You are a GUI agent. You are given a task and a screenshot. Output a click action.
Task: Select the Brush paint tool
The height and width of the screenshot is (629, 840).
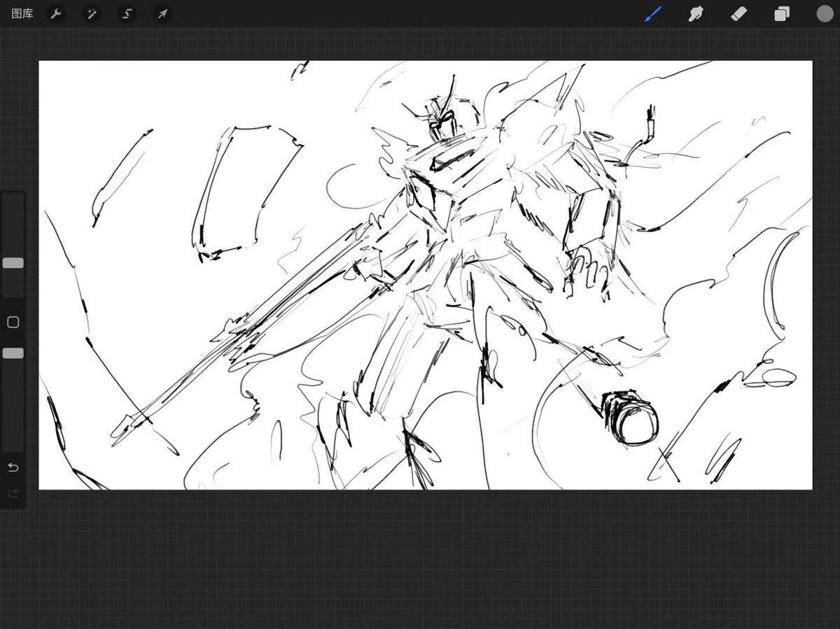coord(652,13)
